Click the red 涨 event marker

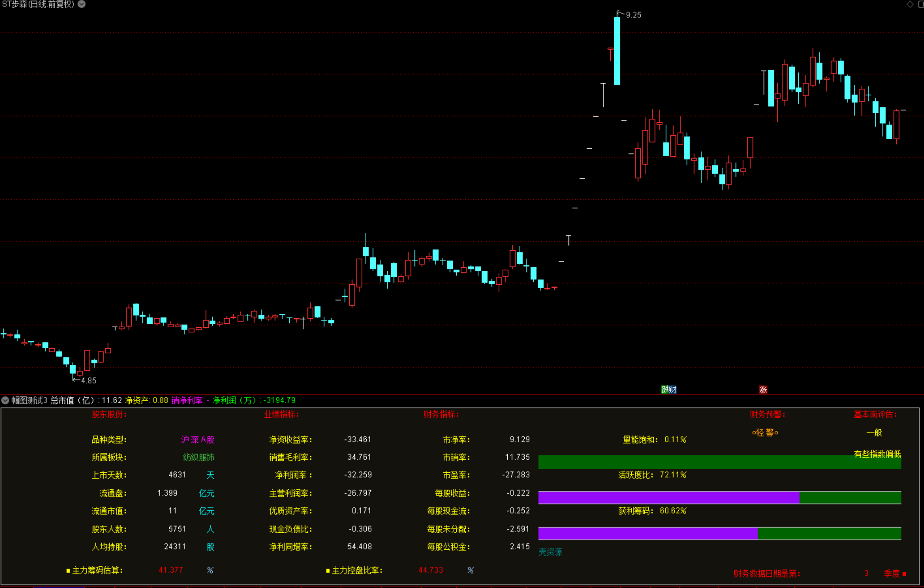[x=763, y=390]
